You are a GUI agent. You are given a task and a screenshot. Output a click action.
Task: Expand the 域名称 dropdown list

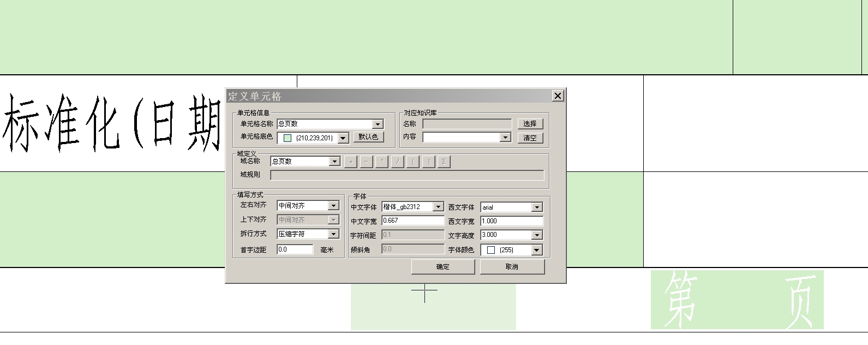click(x=334, y=162)
